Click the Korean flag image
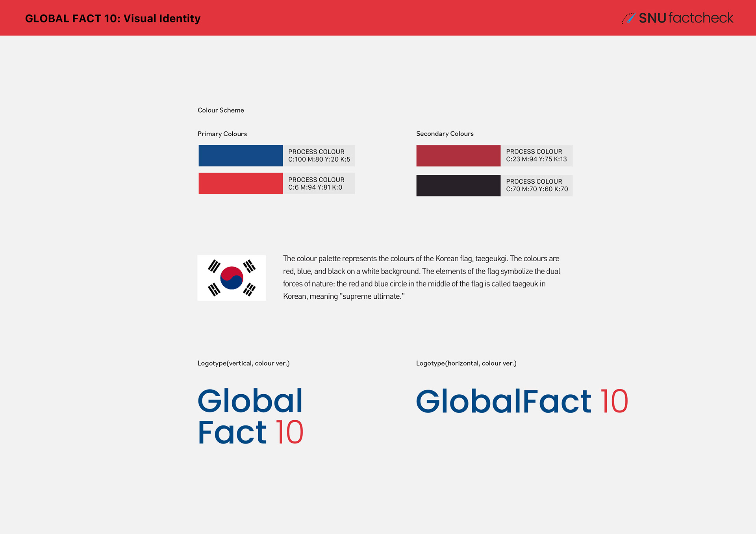The width and height of the screenshot is (756, 534). click(232, 278)
